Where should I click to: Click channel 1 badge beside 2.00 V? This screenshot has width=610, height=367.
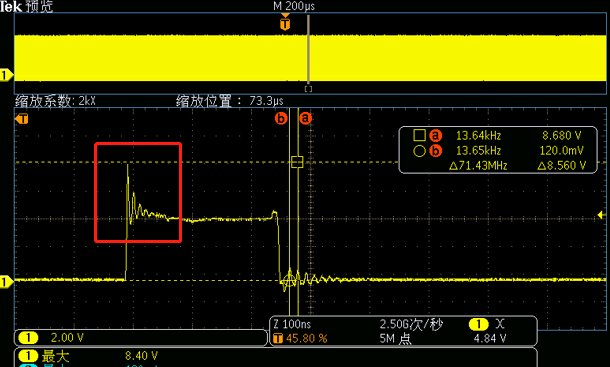(x=28, y=338)
